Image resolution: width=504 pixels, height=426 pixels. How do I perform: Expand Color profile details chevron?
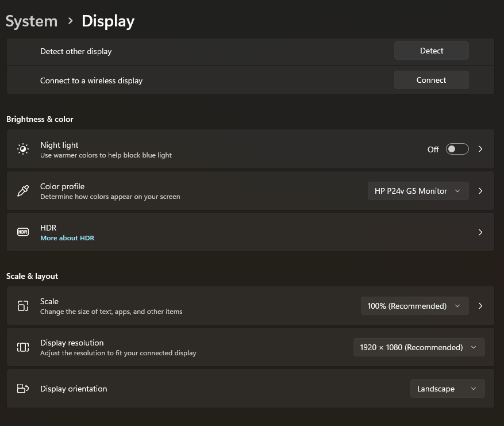[x=480, y=191]
